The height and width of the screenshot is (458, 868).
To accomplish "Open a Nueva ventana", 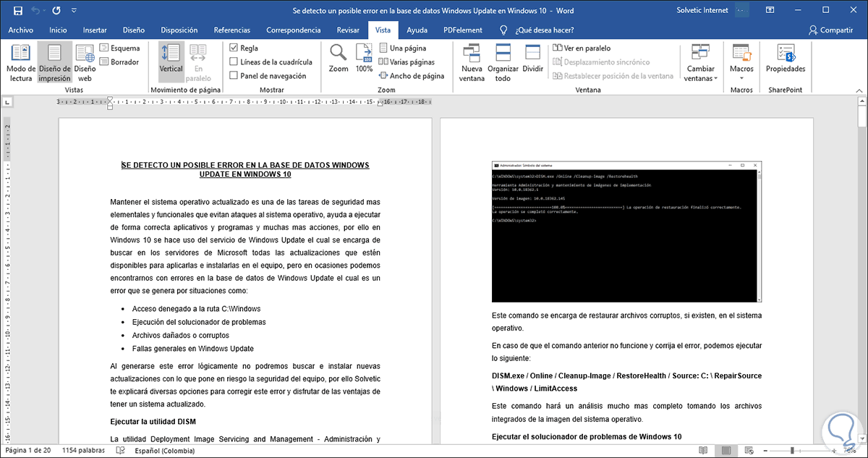I will pyautogui.click(x=472, y=63).
